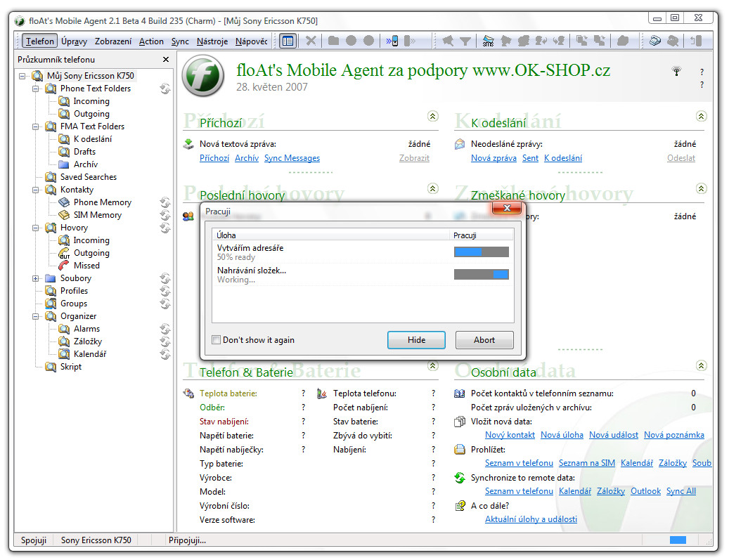Open the Action menu
The height and width of the screenshot is (560, 729).
[x=151, y=41]
